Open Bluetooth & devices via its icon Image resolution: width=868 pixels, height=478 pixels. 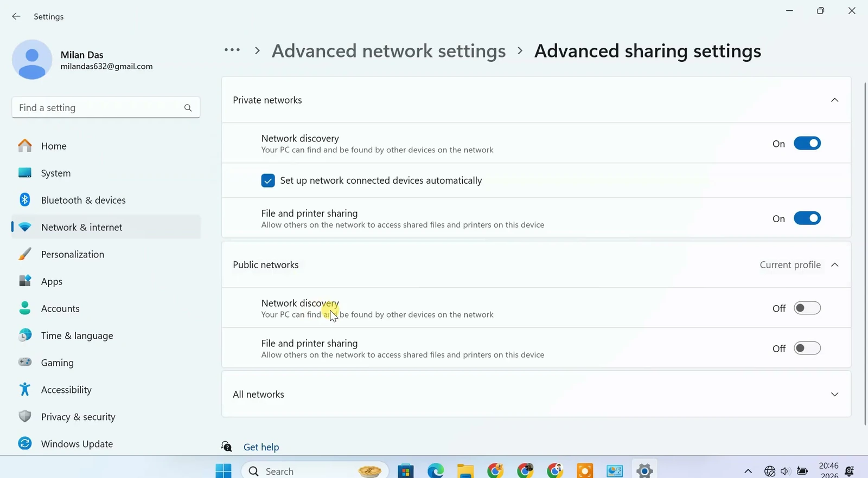[x=25, y=199]
